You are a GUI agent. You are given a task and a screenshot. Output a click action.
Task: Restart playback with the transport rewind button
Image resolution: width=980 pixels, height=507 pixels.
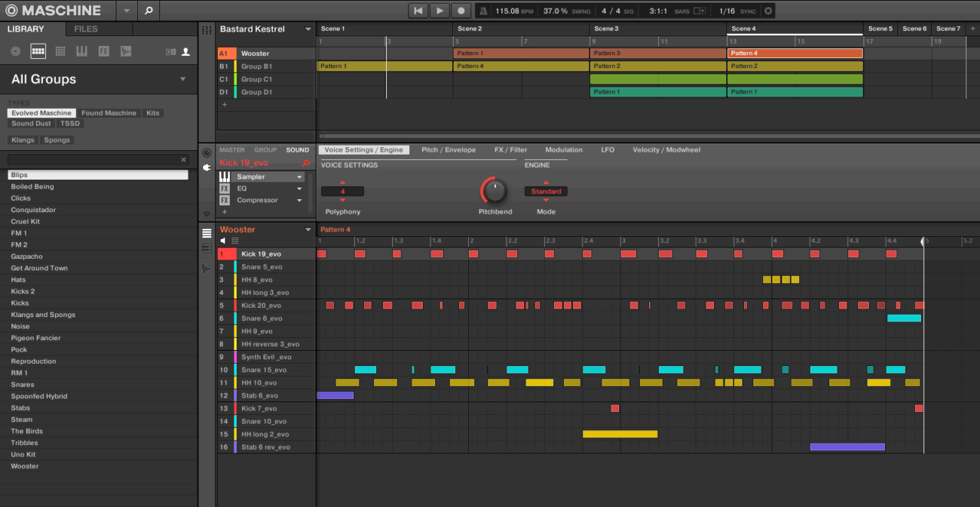tap(418, 11)
